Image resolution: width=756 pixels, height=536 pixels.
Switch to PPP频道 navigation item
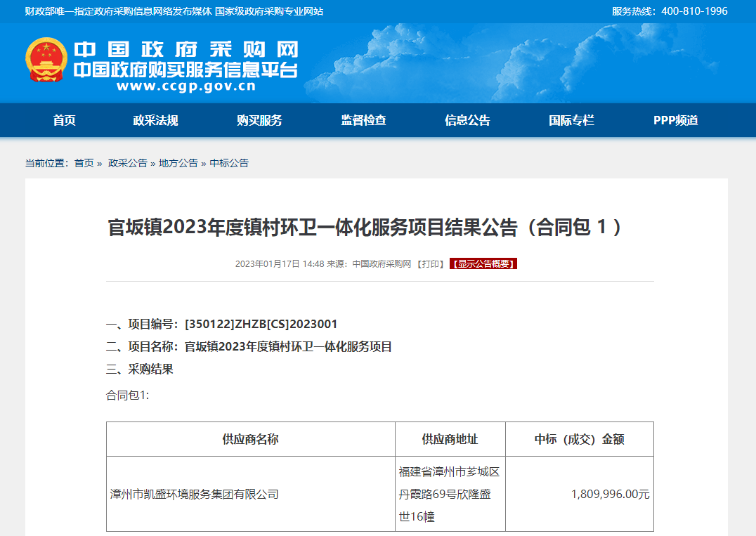[x=675, y=121]
